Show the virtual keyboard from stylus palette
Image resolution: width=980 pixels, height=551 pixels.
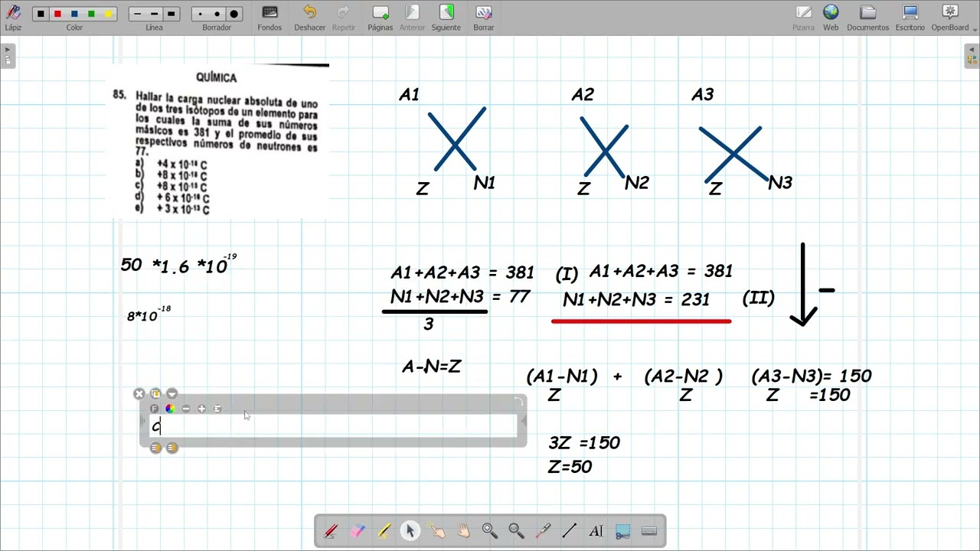click(649, 530)
